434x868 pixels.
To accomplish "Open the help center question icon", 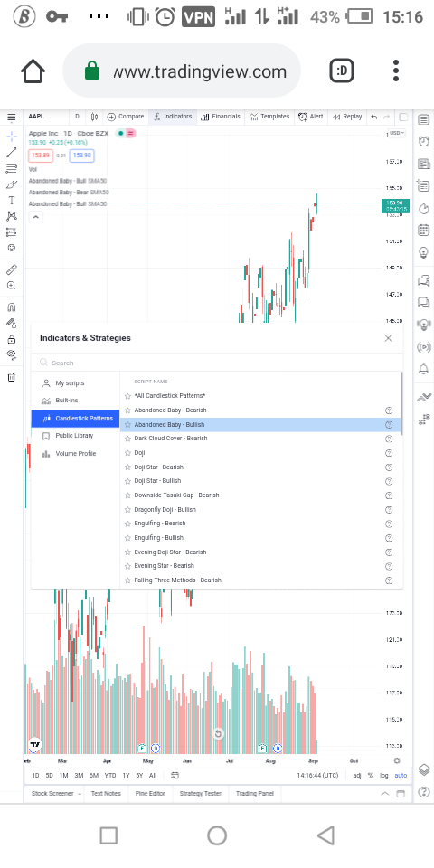I will [x=423, y=792].
